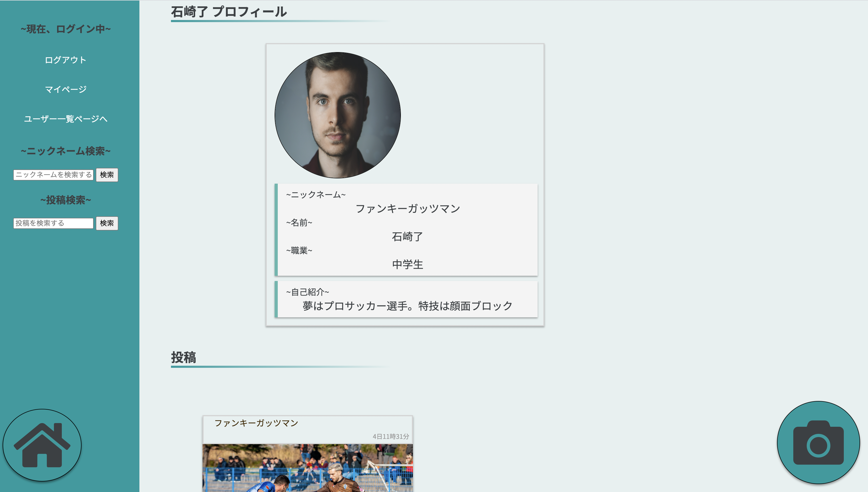
Task: Click the ~現在、ログイン中~ label
Action: [65, 29]
